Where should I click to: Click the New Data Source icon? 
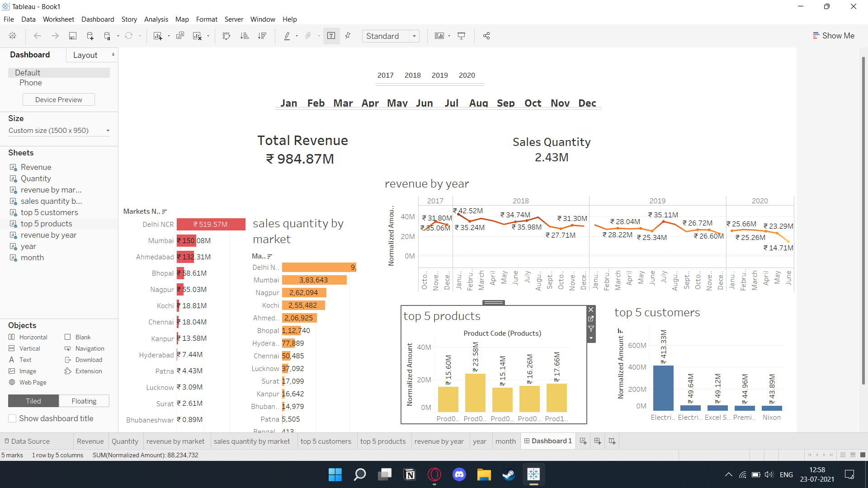tap(90, 36)
